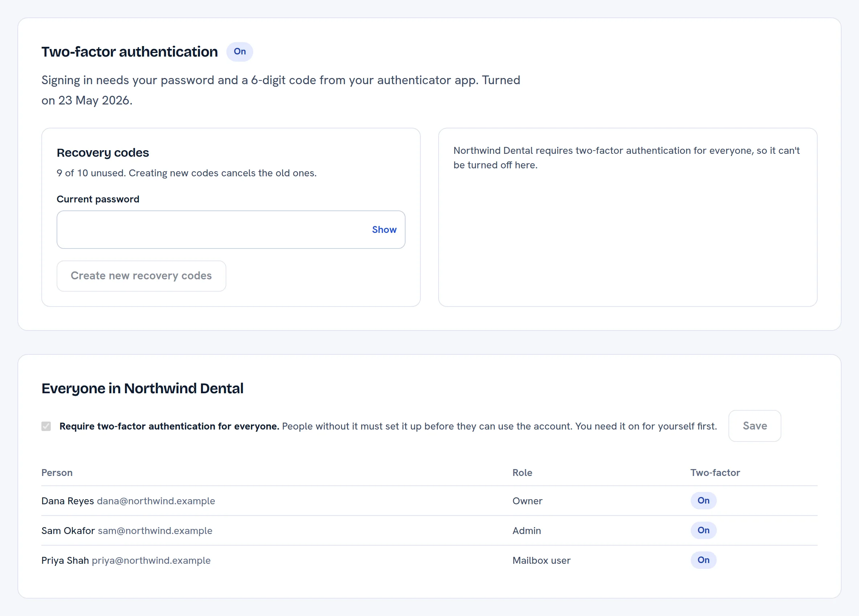Click the Mailbox user role cell
The height and width of the screenshot is (616, 859).
[541, 560]
